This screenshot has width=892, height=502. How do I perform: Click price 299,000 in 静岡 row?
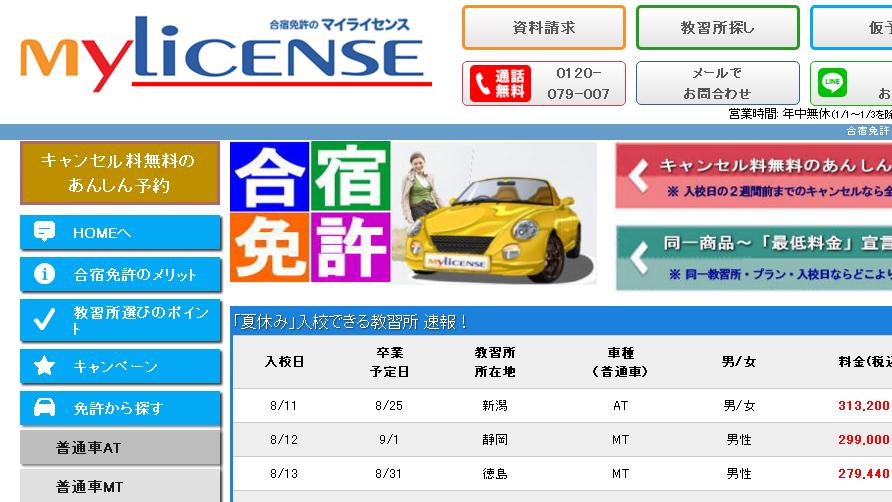coord(864,440)
